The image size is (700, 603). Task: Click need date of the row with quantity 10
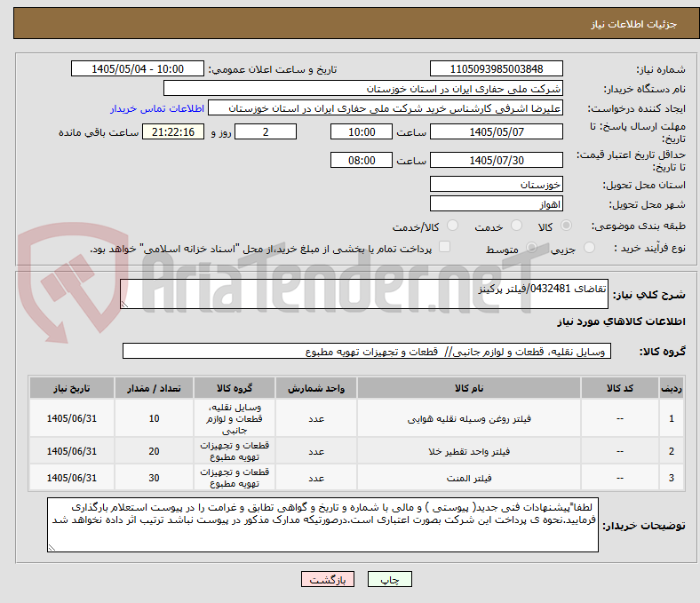[72, 418]
